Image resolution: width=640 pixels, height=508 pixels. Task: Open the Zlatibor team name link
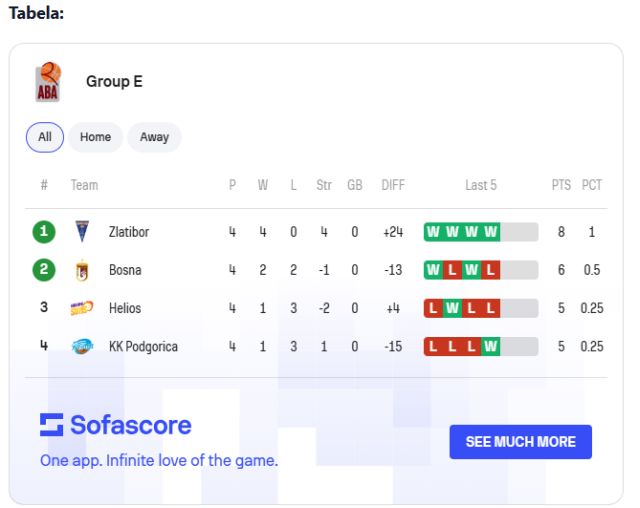coord(129,232)
